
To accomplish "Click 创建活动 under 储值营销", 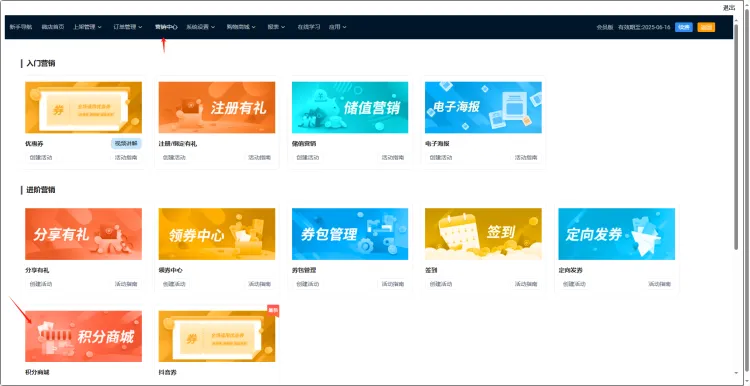I will [308, 157].
